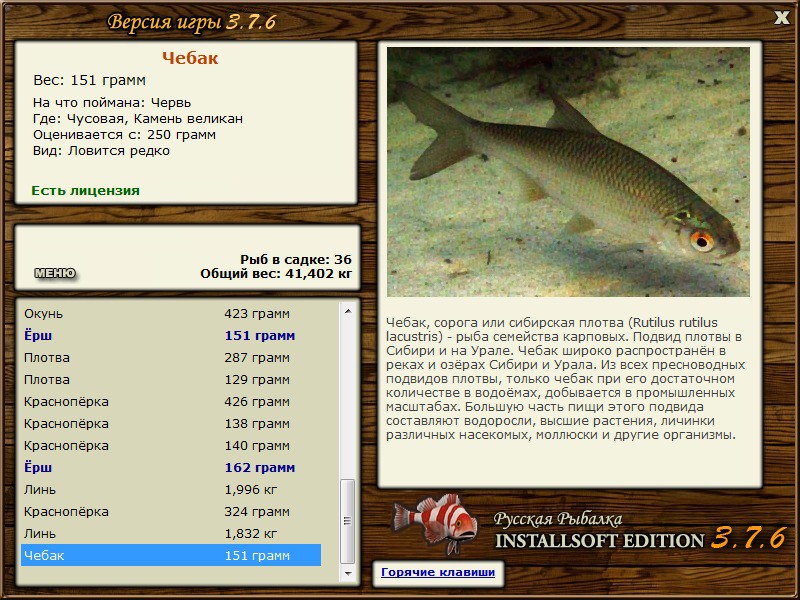Close the window with the X button
The image size is (800, 600).
[x=781, y=18]
